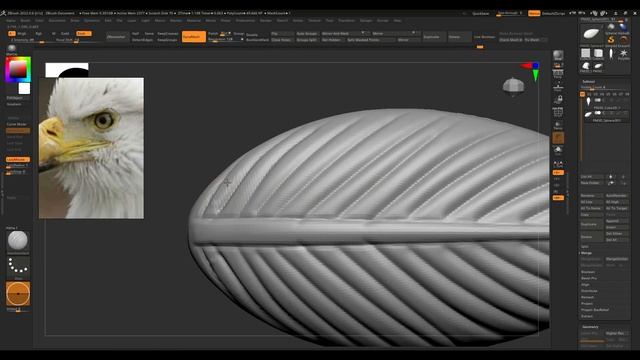Toggle the Rgb channel button

(39, 33)
